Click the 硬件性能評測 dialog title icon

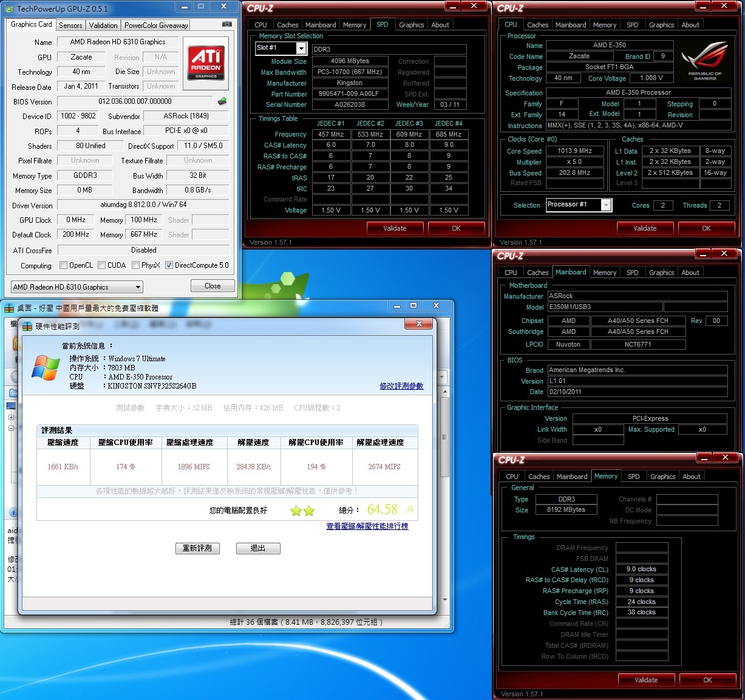(x=28, y=326)
